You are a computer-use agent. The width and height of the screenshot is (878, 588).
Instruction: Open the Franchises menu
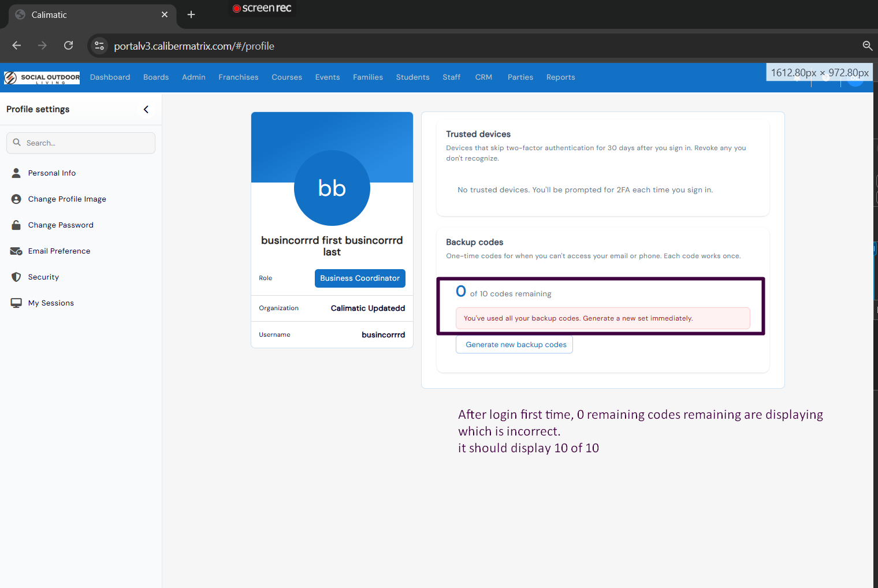coord(238,77)
